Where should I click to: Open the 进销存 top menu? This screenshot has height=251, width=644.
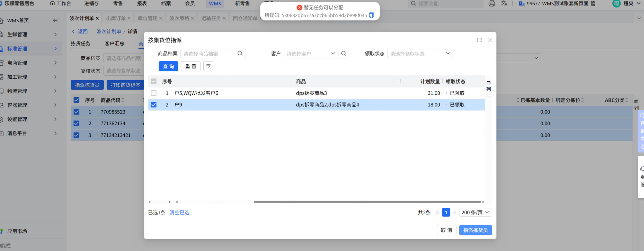click(91, 3)
